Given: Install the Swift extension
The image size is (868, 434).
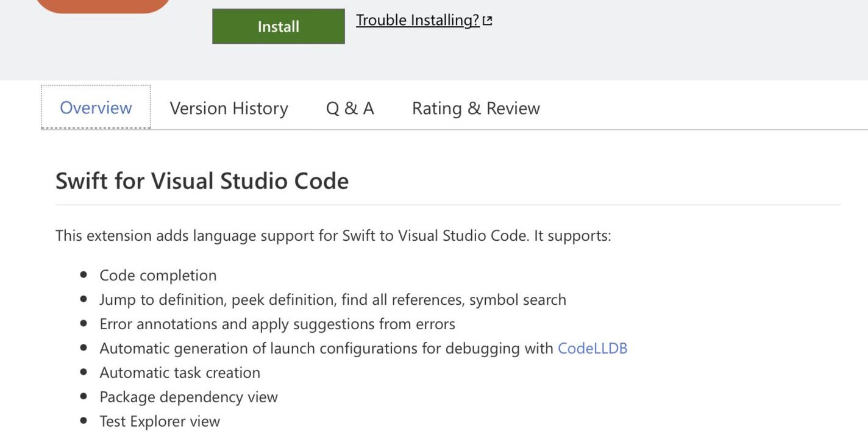Looking at the screenshot, I should [278, 26].
